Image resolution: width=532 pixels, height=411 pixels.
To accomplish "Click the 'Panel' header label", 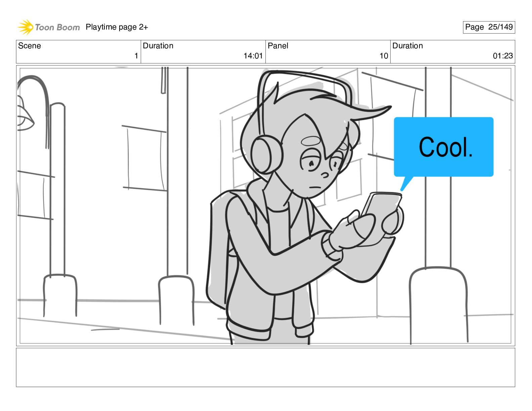I will pyautogui.click(x=278, y=46).
